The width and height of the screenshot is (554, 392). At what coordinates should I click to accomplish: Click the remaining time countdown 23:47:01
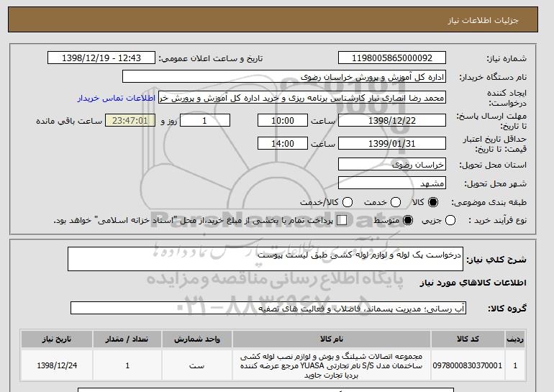click(130, 120)
